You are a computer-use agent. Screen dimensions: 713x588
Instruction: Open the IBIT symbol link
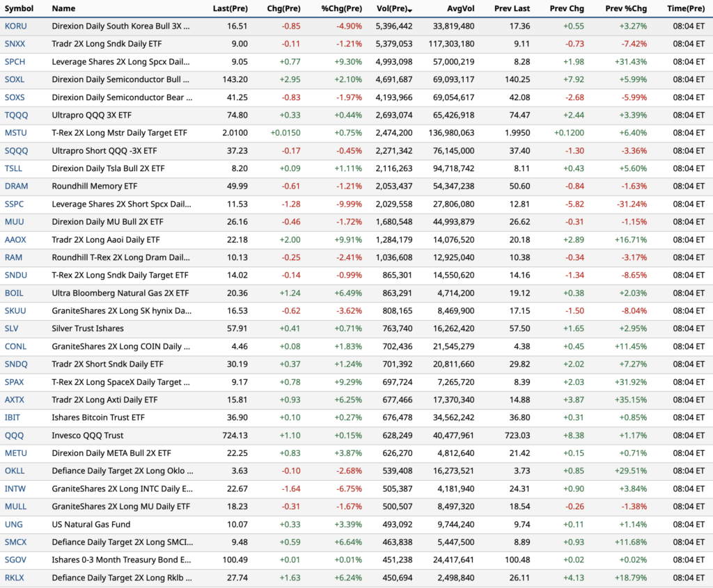pos(13,418)
